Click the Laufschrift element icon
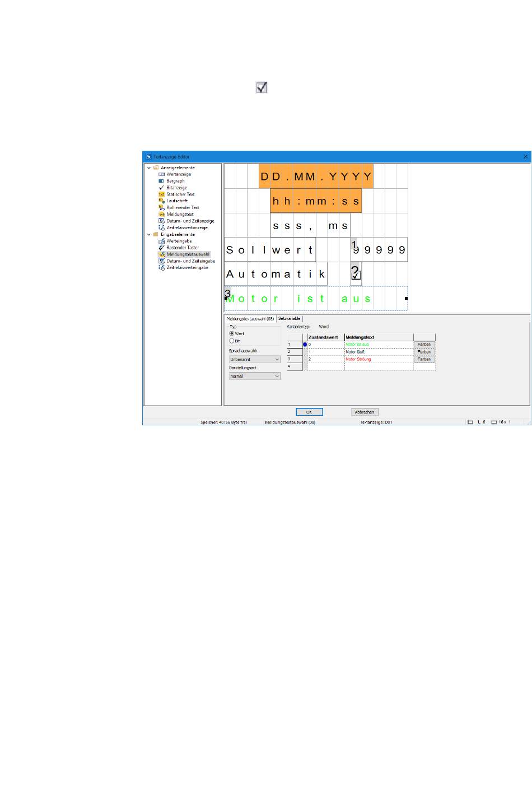The image size is (532, 789). point(162,201)
